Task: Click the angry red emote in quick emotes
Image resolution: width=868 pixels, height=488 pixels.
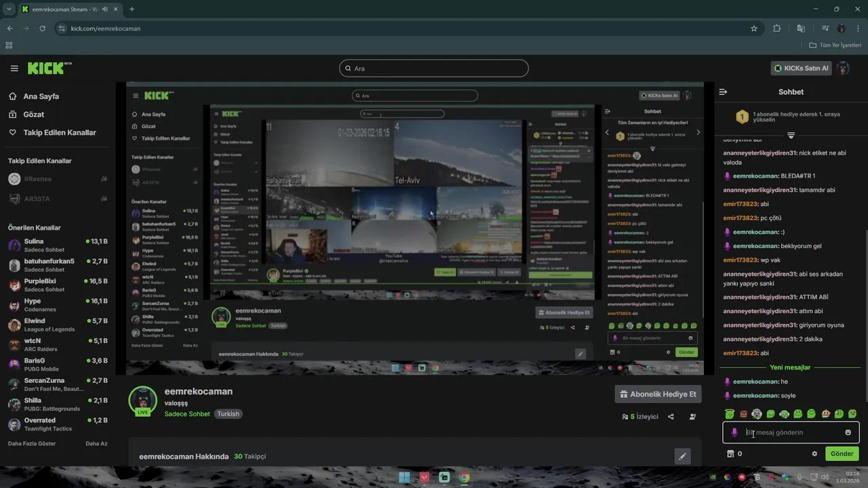Action: tap(743, 414)
